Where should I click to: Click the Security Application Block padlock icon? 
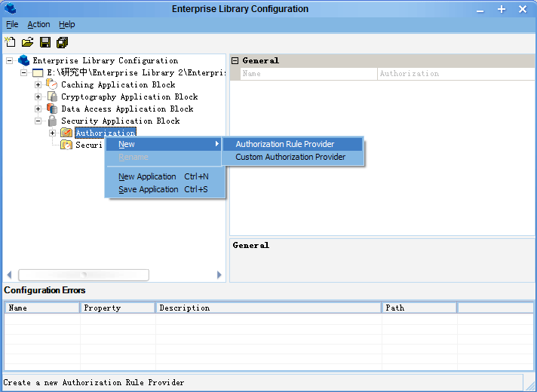52,121
